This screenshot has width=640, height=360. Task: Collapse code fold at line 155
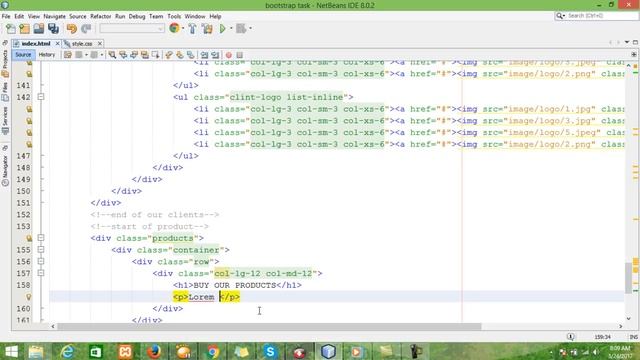[x=41, y=249]
